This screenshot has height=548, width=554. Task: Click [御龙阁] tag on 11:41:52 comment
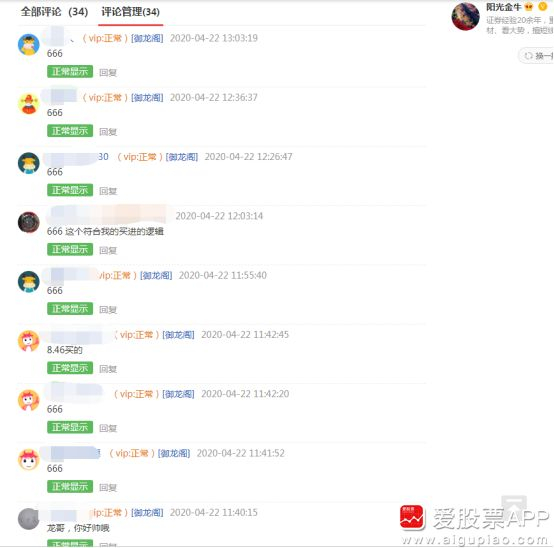[x=174, y=453]
